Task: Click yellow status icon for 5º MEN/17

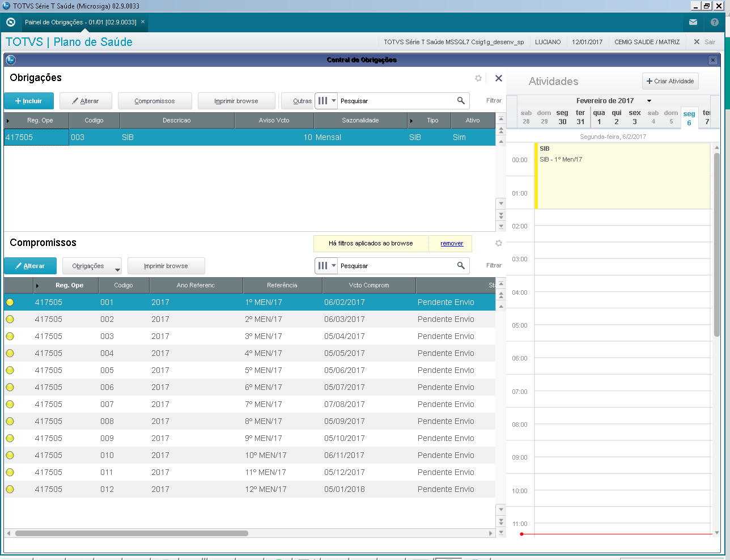Action: point(10,370)
